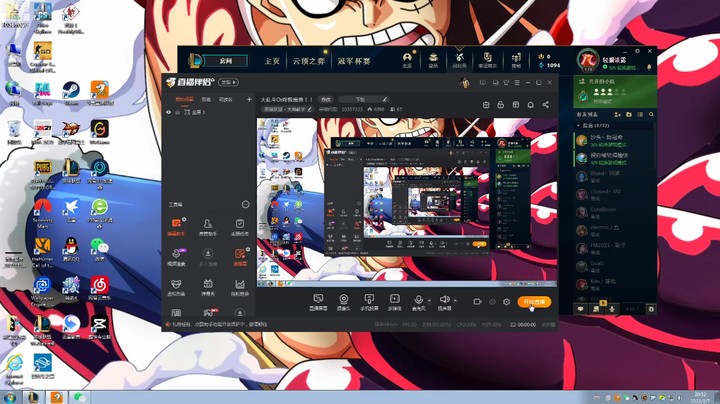Select the 全屏1 source row

click(x=209, y=112)
